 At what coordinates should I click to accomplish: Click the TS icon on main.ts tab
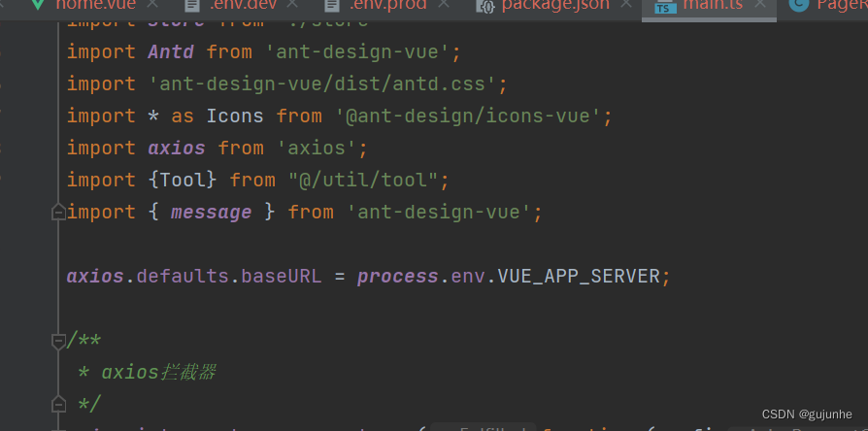click(665, 6)
